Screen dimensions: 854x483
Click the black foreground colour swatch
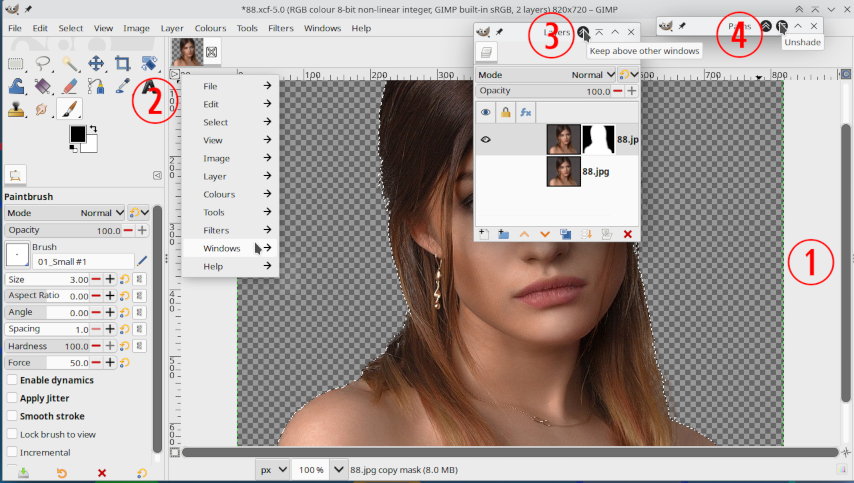[x=77, y=134]
